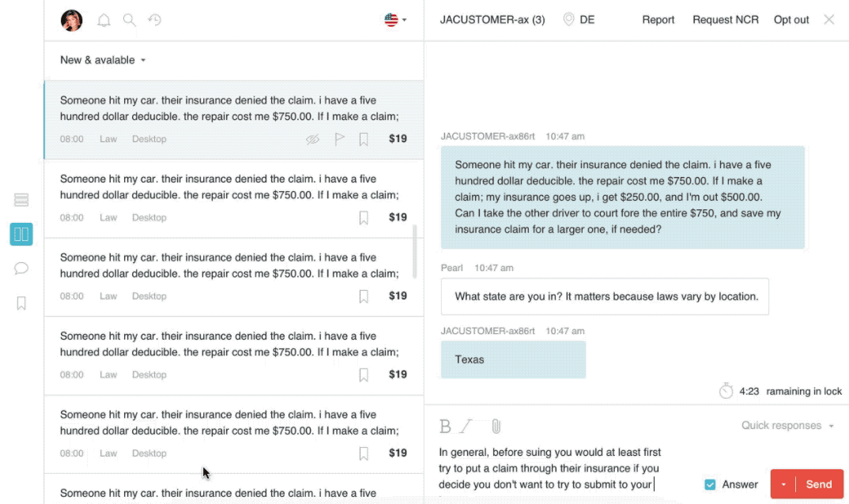Expand the Quick responses dropdown
The width and height of the screenshot is (849, 504).
click(787, 426)
